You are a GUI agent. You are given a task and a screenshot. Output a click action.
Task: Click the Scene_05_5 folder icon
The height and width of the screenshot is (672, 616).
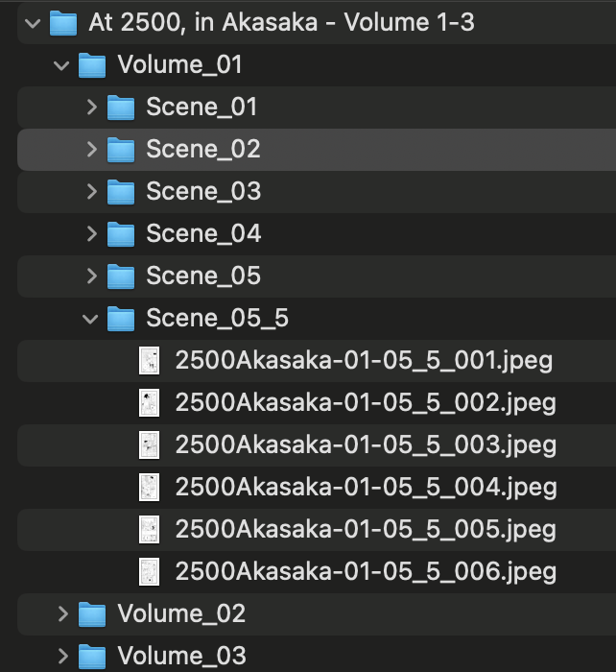[x=121, y=318]
